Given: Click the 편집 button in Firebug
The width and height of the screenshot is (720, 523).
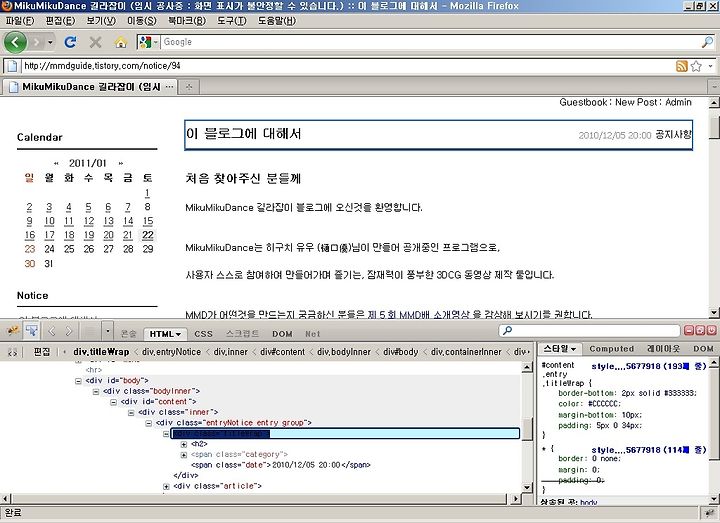Looking at the screenshot, I should pyautogui.click(x=42, y=352).
